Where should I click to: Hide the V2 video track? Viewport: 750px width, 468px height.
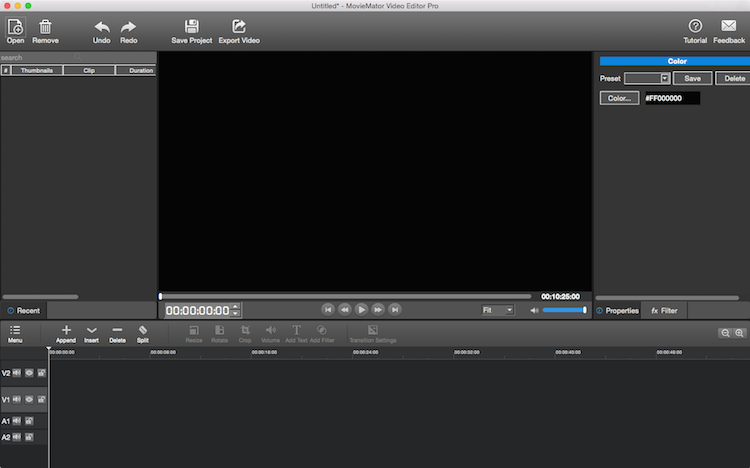[30, 373]
